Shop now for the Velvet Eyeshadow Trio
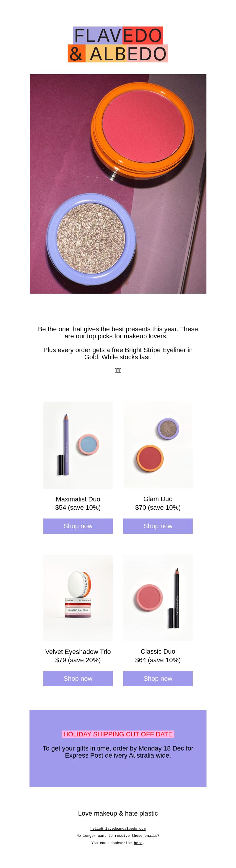This screenshot has height=868, width=236. [x=78, y=679]
